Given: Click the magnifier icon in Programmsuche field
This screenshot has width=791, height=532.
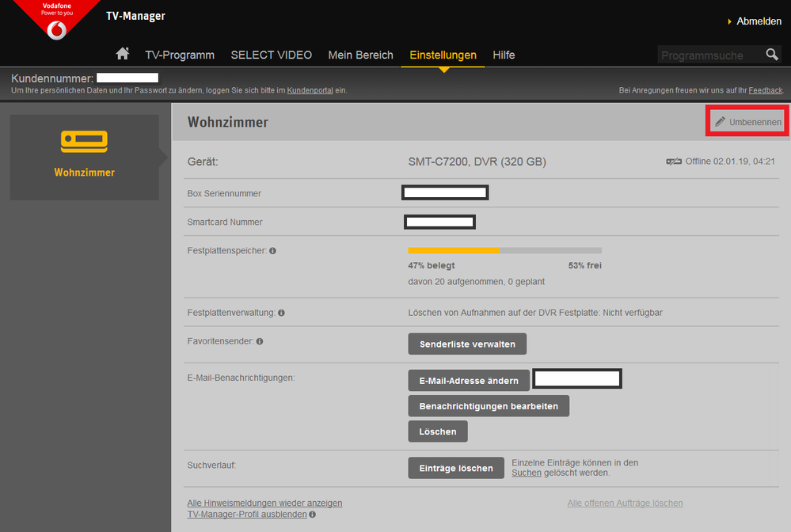Looking at the screenshot, I should point(772,55).
